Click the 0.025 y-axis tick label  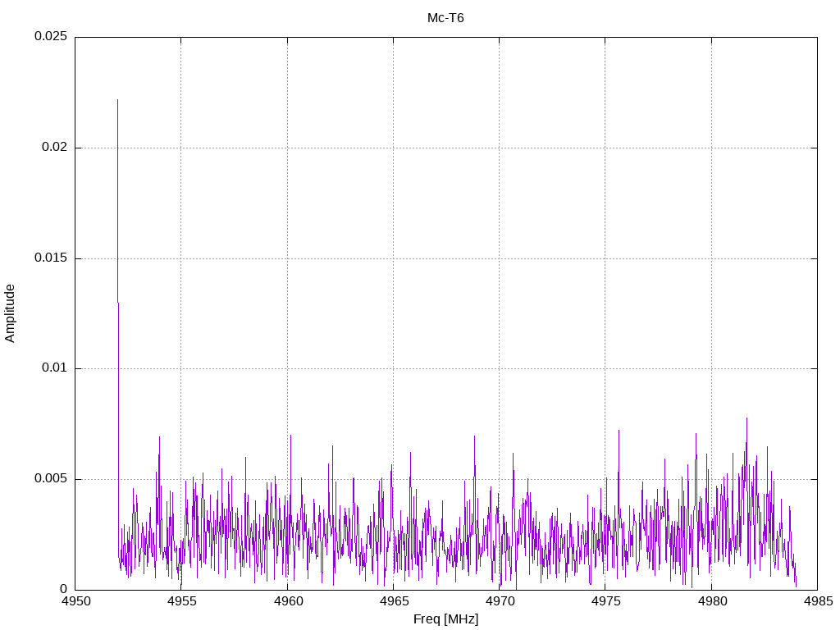click(x=51, y=37)
